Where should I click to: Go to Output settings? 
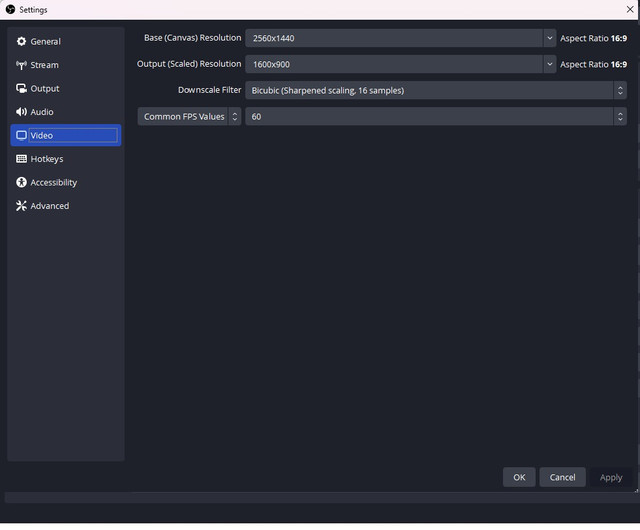pyautogui.click(x=66, y=88)
